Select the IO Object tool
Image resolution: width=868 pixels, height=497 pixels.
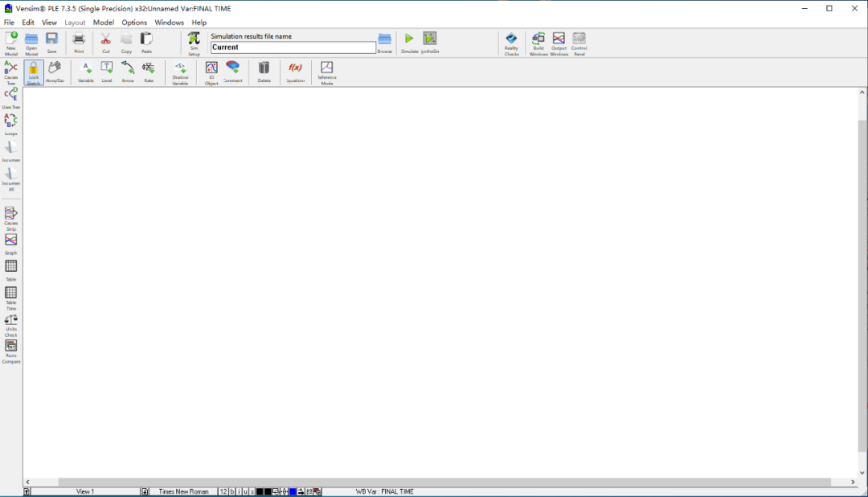211,72
